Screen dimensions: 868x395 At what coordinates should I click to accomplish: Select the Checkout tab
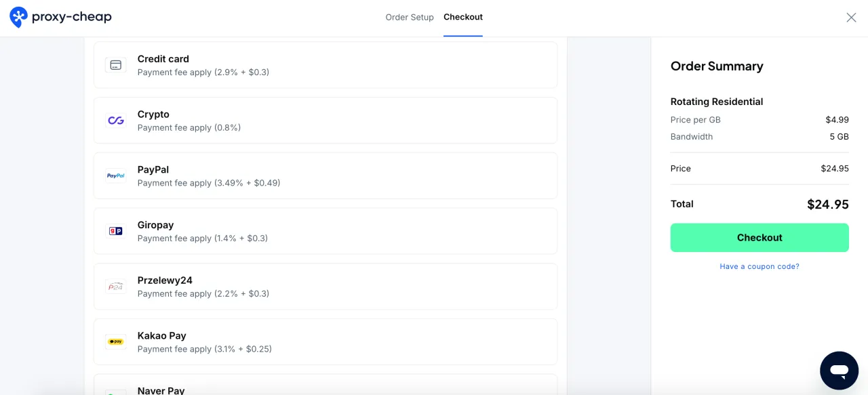point(463,18)
